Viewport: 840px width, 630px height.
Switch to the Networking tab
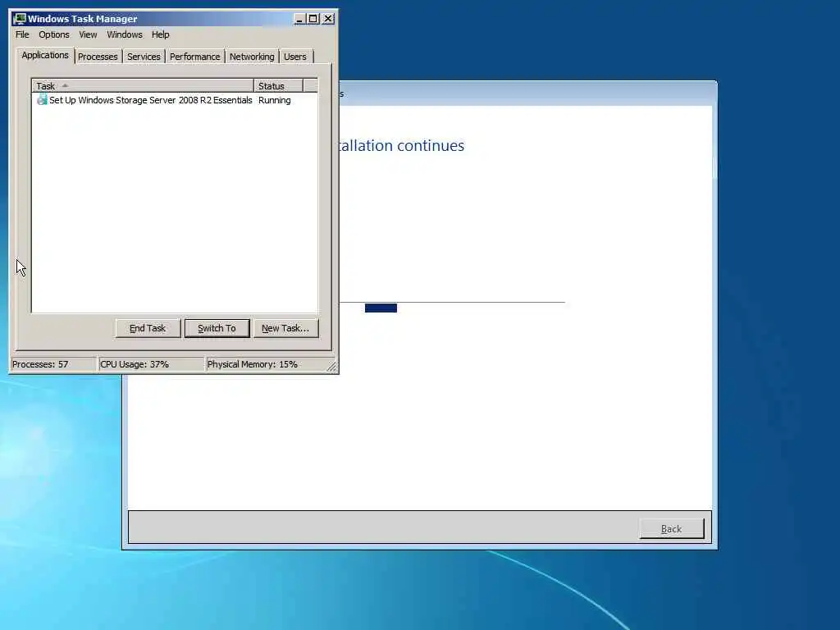(252, 57)
